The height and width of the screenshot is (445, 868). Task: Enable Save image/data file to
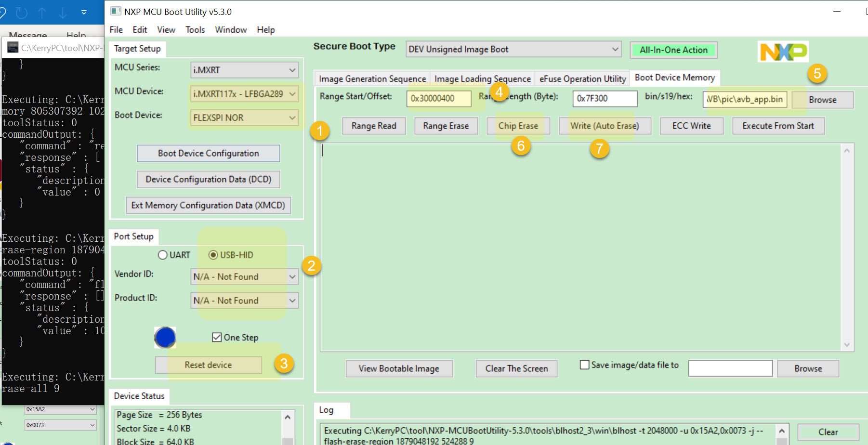[x=584, y=365]
